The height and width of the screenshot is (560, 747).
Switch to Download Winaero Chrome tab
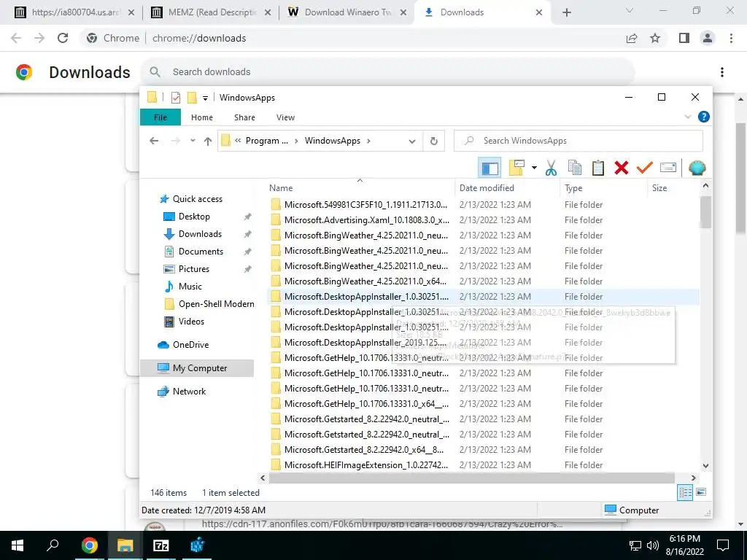pyautogui.click(x=348, y=12)
